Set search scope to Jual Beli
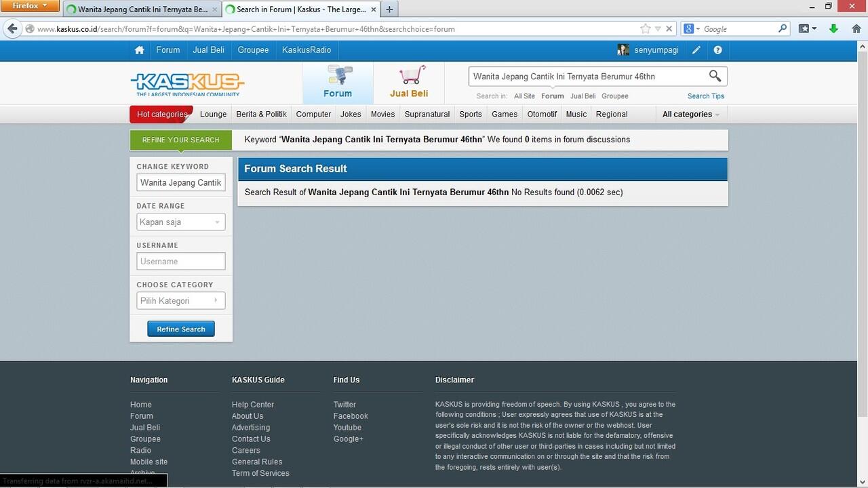Screen dimensions: 868x488 583,96
